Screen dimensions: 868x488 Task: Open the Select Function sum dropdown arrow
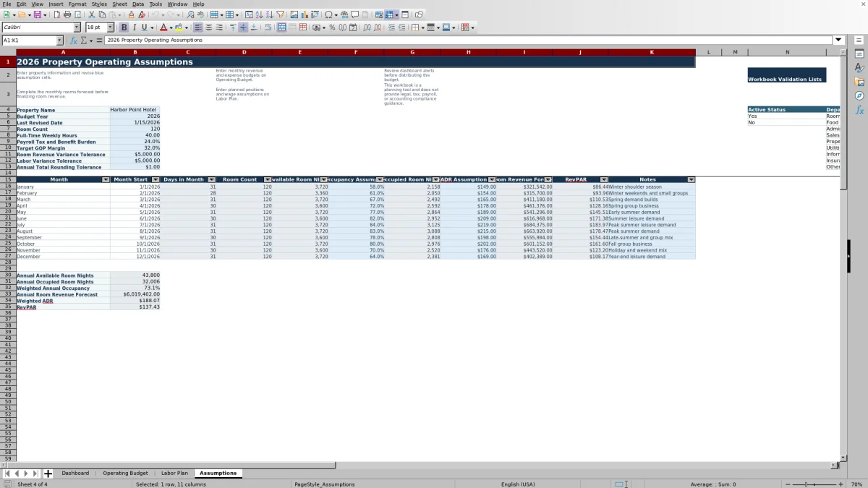90,40
